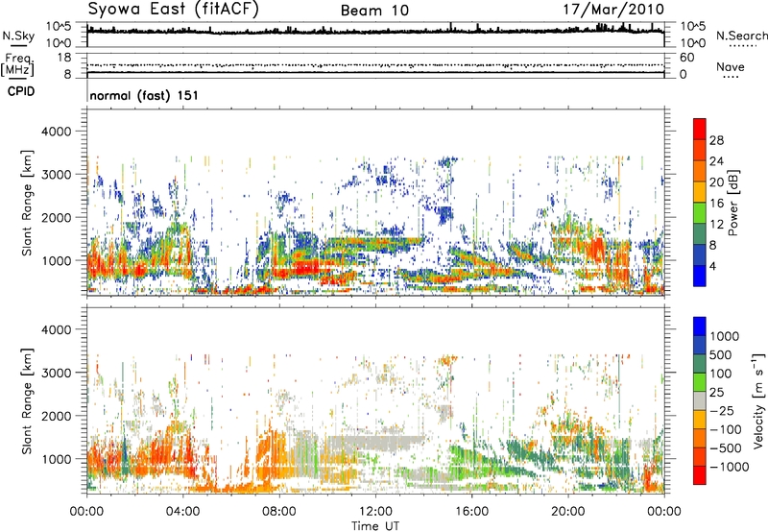Click the '18' frequency axis value
The height and width of the screenshot is (532, 768).
[64, 58]
